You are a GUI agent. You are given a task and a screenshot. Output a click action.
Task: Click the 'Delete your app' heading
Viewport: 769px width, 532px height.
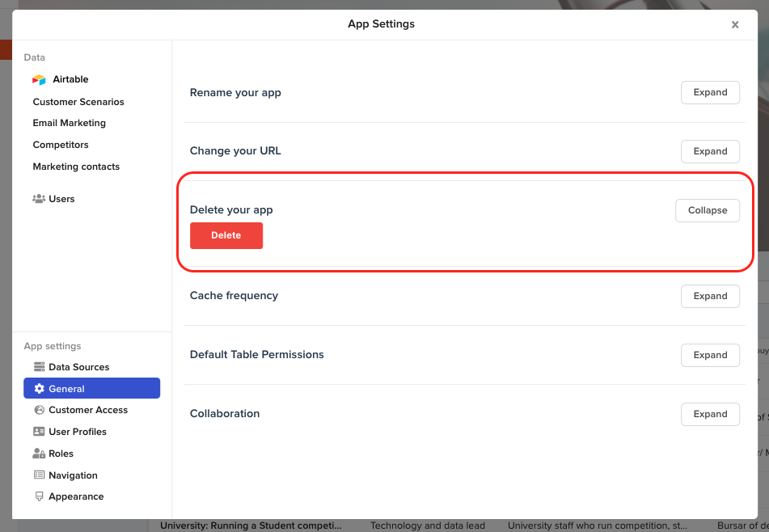pyautogui.click(x=231, y=210)
